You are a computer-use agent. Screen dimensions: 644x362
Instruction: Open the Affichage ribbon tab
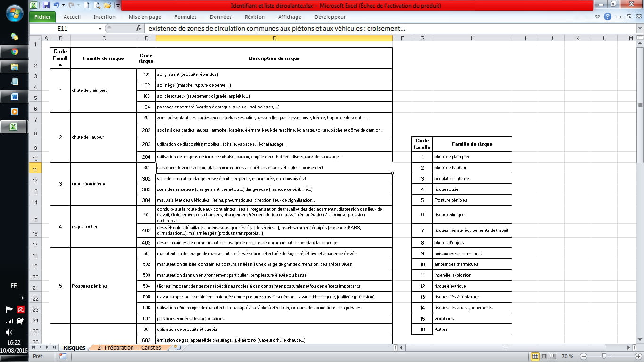(x=289, y=17)
